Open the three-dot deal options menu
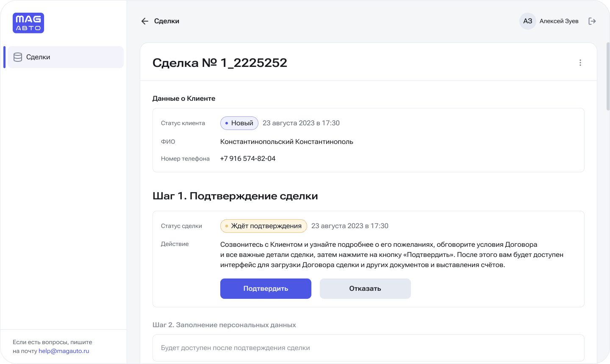Screen dimensions: 610x364 [x=580, y=63]
